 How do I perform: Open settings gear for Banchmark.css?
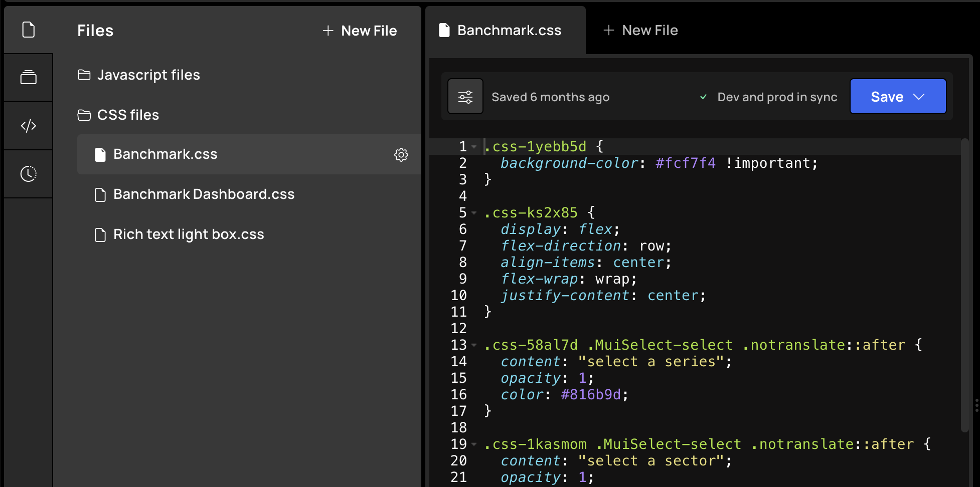pyautogui.click(x=401, y=154)
